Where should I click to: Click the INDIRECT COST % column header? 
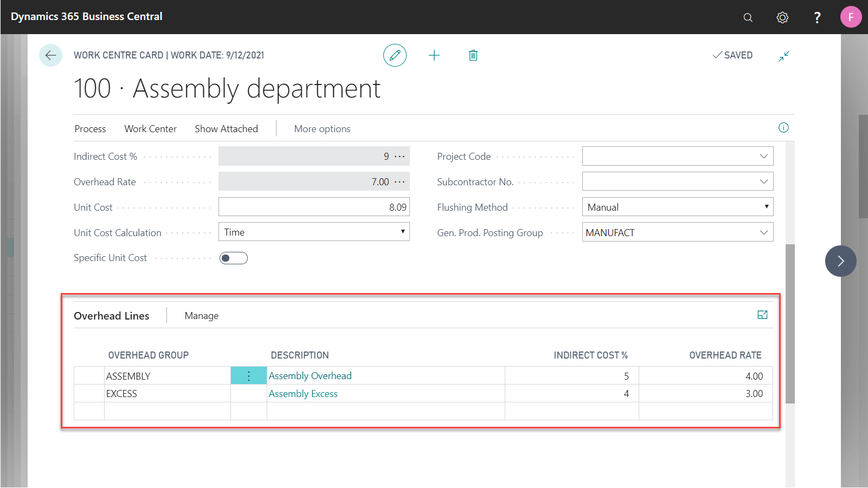[590, 355]
